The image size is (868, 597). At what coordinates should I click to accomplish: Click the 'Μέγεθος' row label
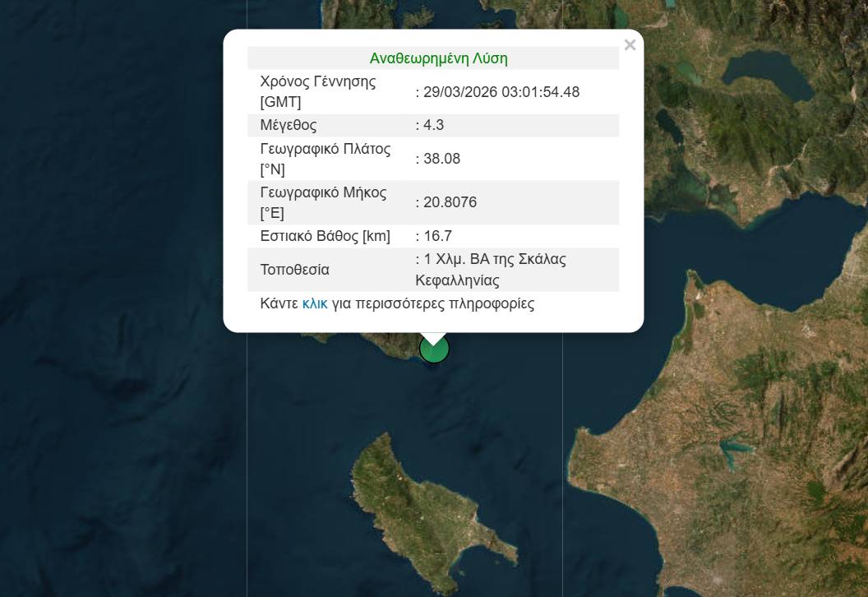click(x=289, y=125)
